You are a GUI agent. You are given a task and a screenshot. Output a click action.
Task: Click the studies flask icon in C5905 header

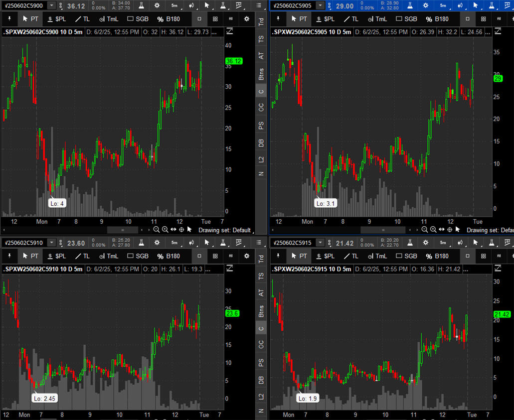[x=410, y=5]
